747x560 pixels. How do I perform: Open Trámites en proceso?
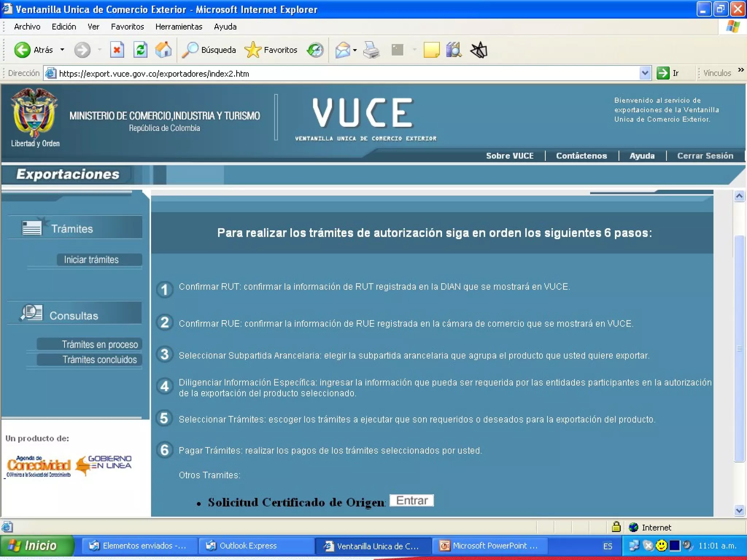tap(100, 345)
